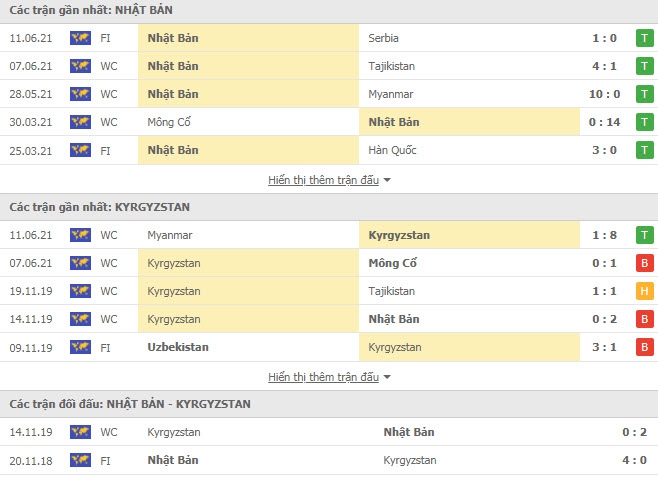Expand more matches under the Kyrgyzstan section

(x=324, y=377)
